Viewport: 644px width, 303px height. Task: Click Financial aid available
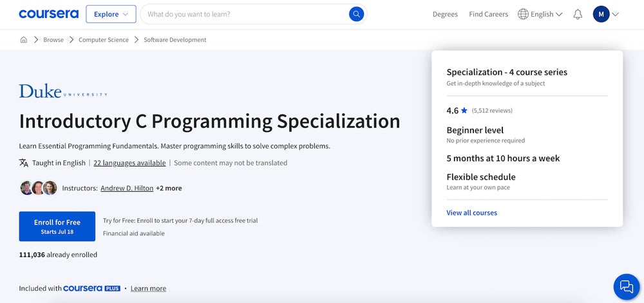pos(133,234)
